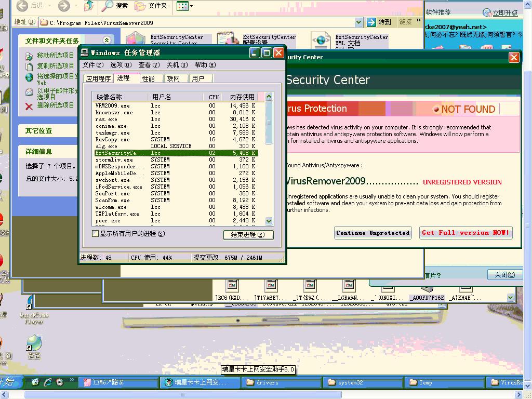
Task: Expand the quick launch overflow chevron
Action: pos(72,379)
